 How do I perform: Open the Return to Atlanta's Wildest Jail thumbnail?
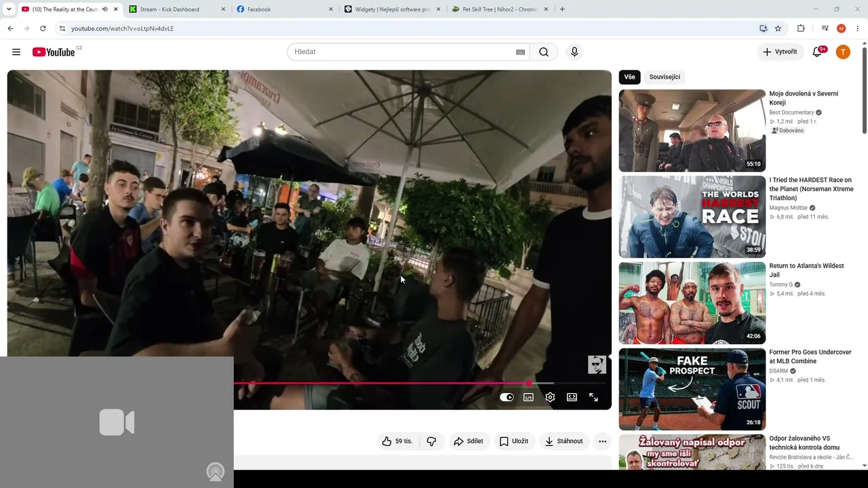(692, 303)
